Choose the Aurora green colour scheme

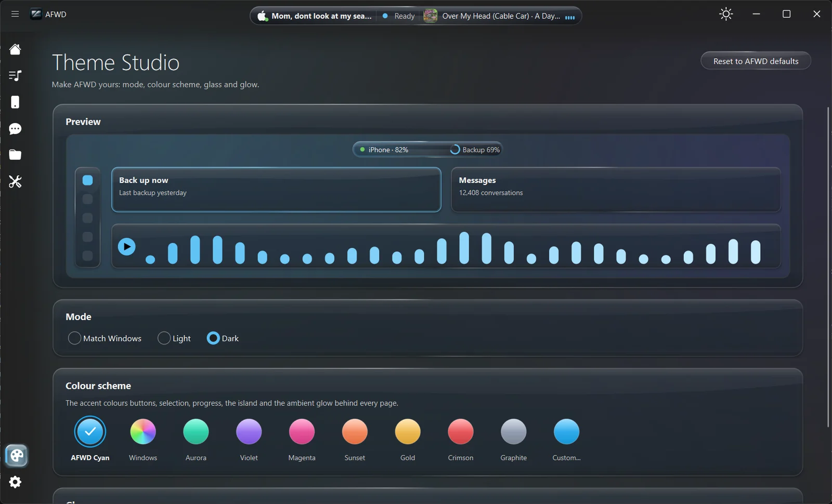(196, 432)
